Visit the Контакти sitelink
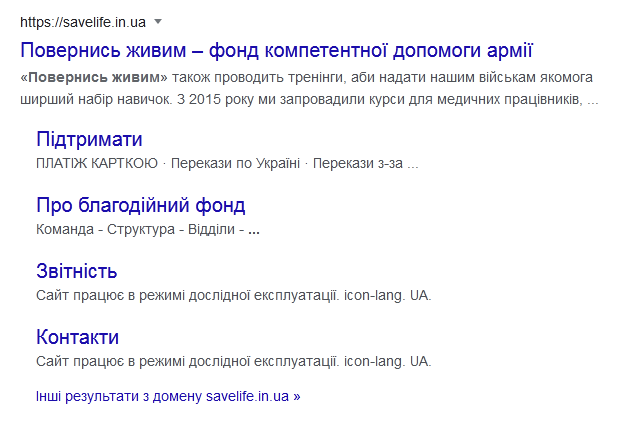 point(77,337)
